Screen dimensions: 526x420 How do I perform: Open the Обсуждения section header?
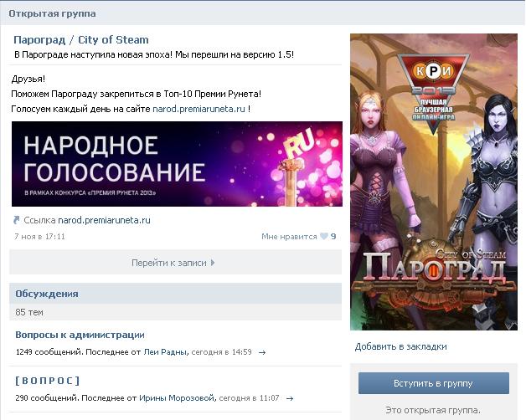[47, 294]
